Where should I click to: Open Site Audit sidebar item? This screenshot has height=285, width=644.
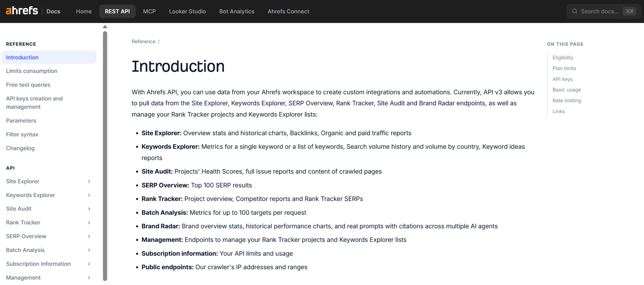click(19, 209)
